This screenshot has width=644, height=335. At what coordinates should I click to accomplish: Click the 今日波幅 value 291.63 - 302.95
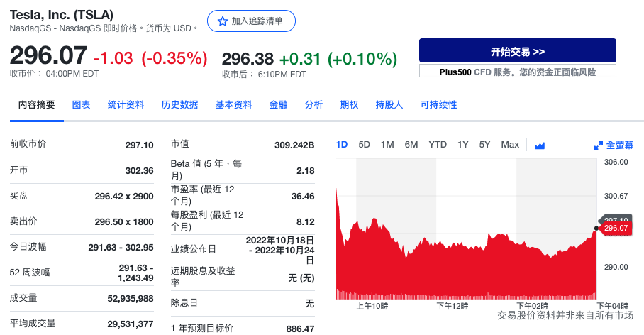click(x=121, y=248)
